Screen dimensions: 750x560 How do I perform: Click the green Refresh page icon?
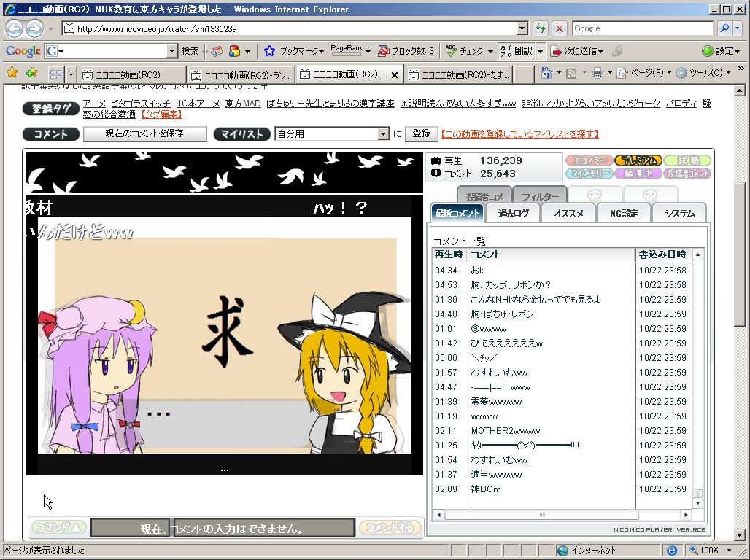pos(541,28)
